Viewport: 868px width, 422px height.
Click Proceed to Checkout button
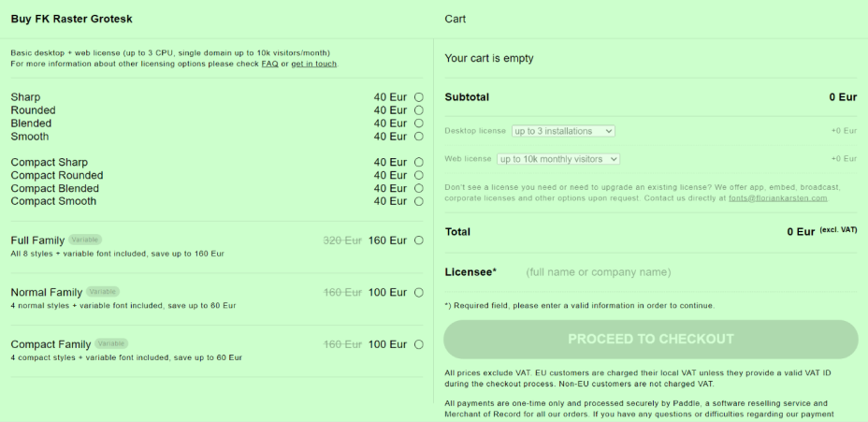(651, 339)
